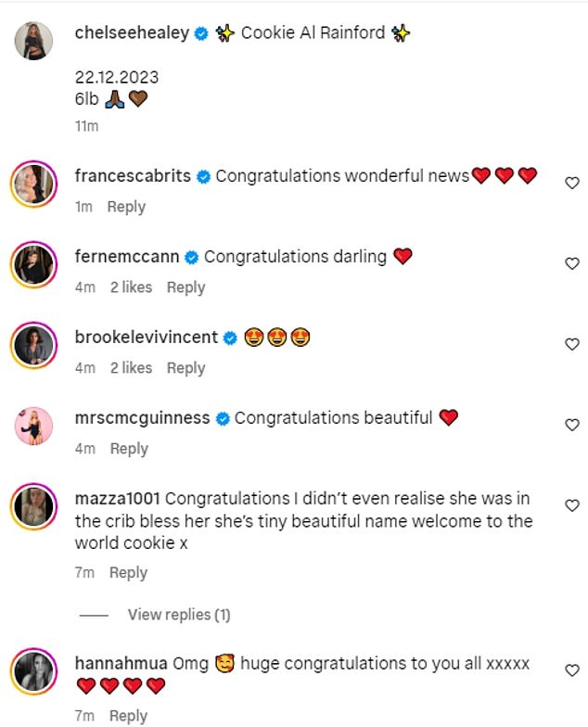Open chelseehealey username link
Viewport: 588px width, 727px height.
pyautogui.click(x=132, y=33)
